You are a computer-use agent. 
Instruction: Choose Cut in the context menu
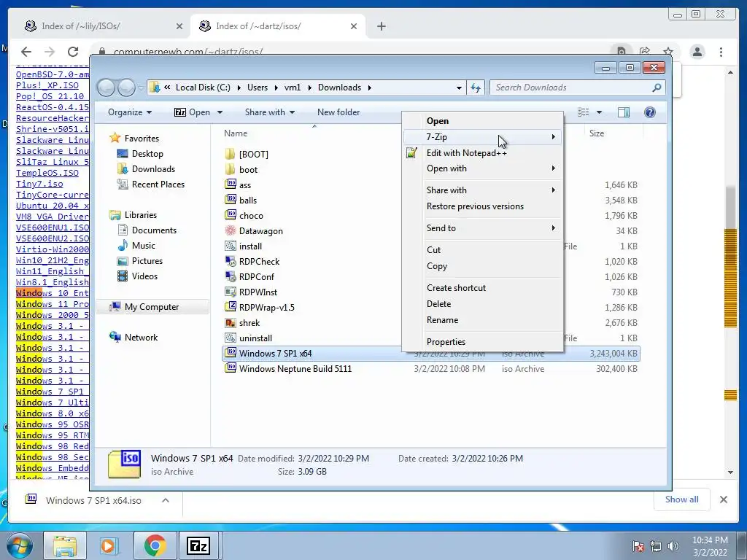coord(483,250)
